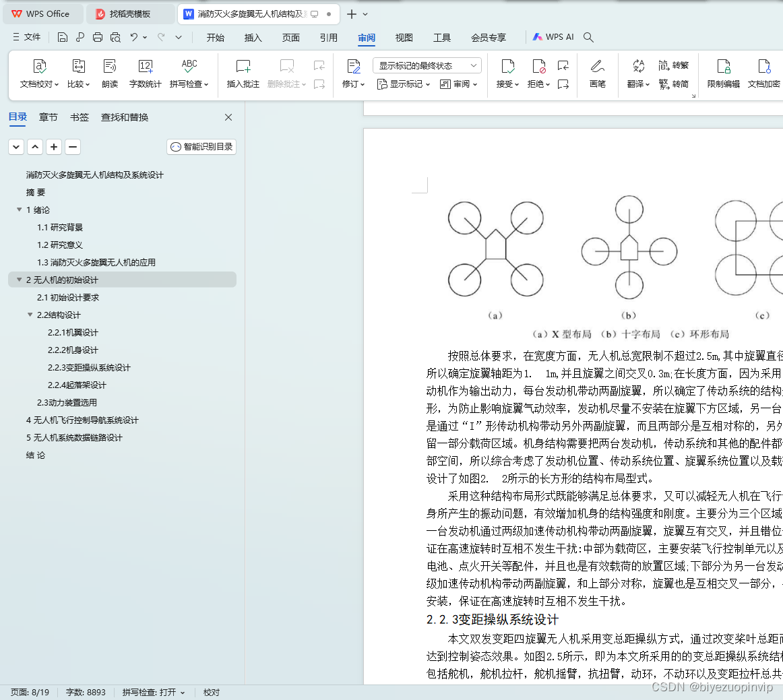Viewport: 783px width, 700px height.
Task: Open the 翻译 translate tool
Action: click(x=638, y=73)
